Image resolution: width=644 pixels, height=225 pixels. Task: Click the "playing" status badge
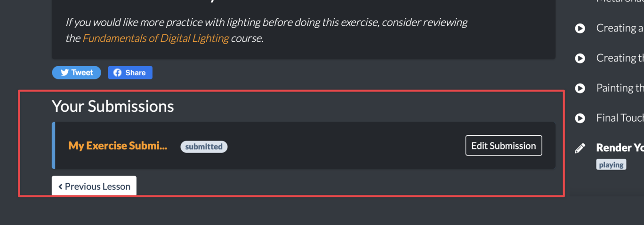[611, 164]
